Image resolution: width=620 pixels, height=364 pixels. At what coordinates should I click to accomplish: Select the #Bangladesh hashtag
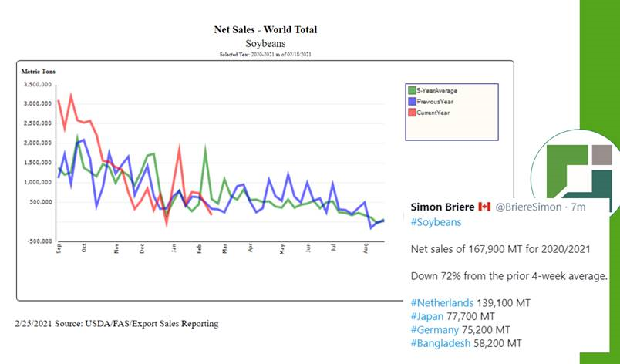[442, 343]
